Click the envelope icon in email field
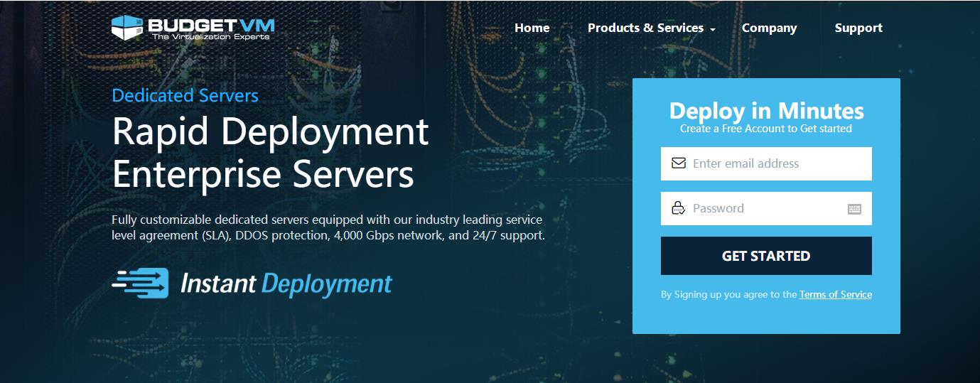980x383 pixels. click(x=678, y=163)
